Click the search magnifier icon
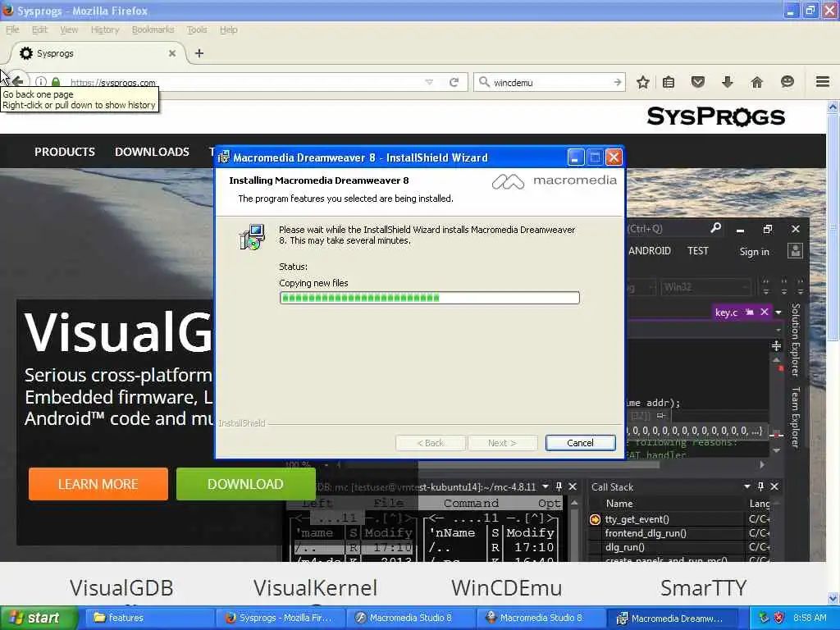Image resolution: width=840 pixels, height=630 pixels. (484, 82)
